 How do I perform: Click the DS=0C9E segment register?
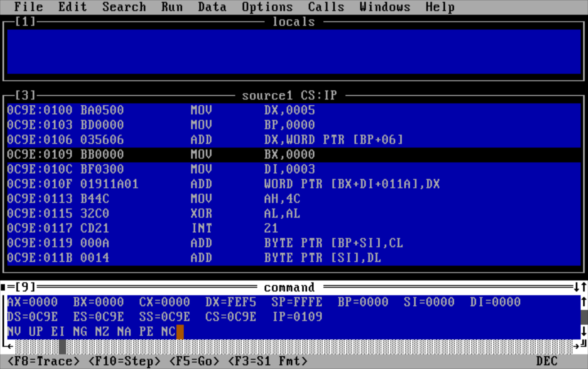[32, 317]
